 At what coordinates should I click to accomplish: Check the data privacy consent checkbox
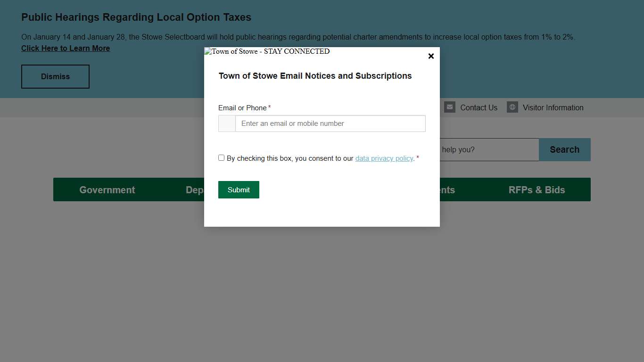click(x=222, y=158)
